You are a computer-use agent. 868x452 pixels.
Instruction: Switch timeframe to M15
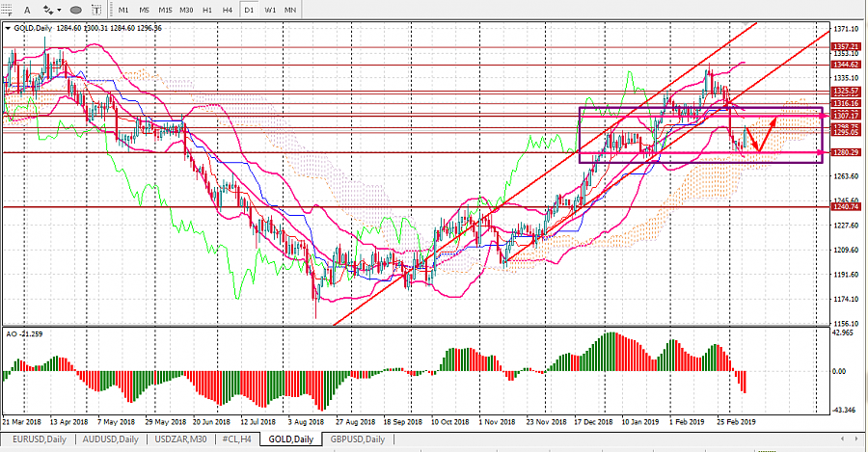pyautogui.click(x=165, y=10)
